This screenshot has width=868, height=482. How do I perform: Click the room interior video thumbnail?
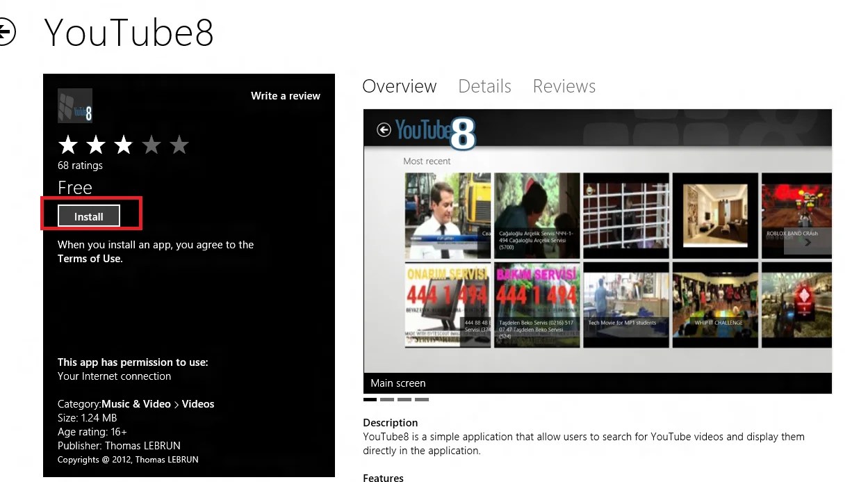pos(715,216)
